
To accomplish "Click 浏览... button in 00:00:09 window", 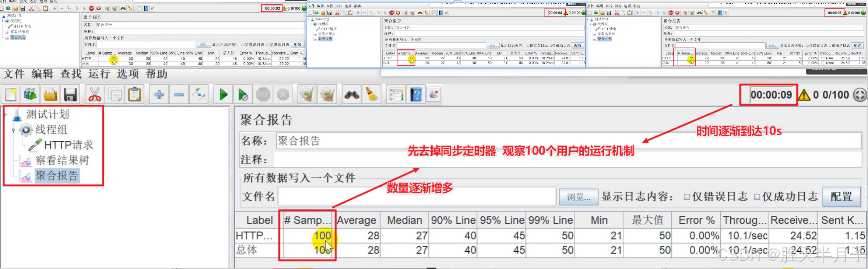I will (x=579, y=197).
